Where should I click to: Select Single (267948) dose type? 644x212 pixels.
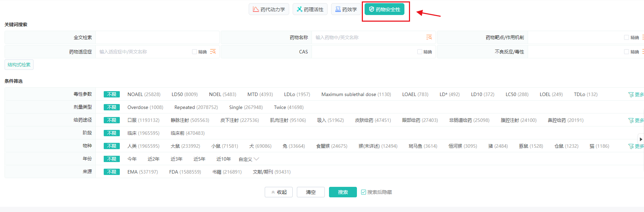(246, 107)
